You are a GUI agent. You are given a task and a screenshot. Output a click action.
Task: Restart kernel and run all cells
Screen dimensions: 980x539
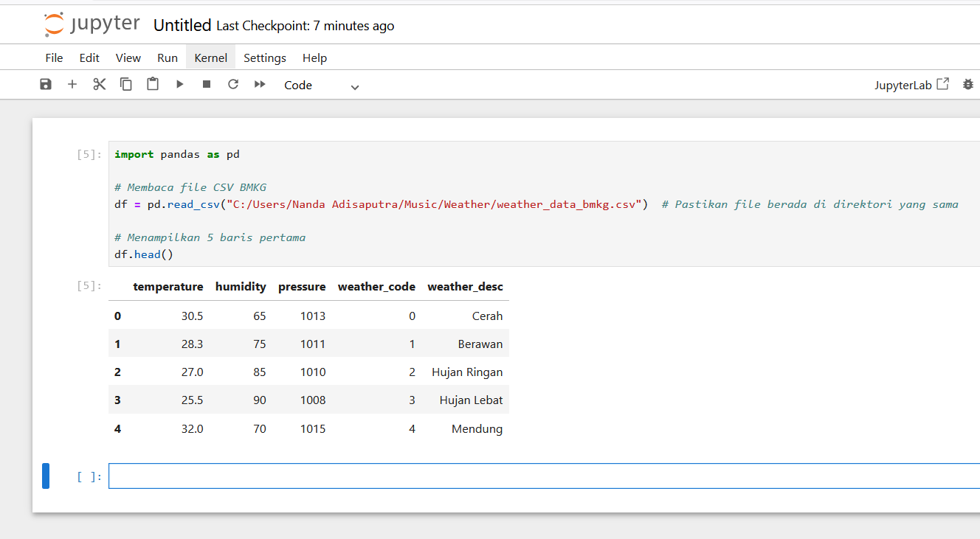click(260, 85)
